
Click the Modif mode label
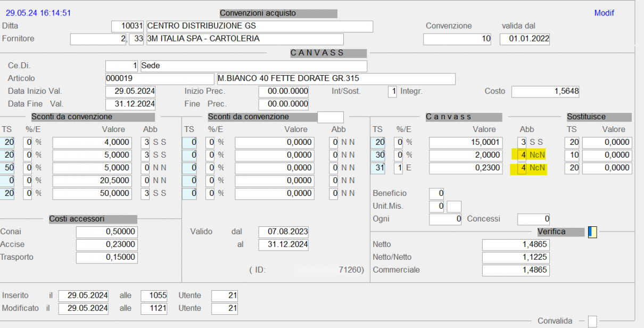(604, 13)
